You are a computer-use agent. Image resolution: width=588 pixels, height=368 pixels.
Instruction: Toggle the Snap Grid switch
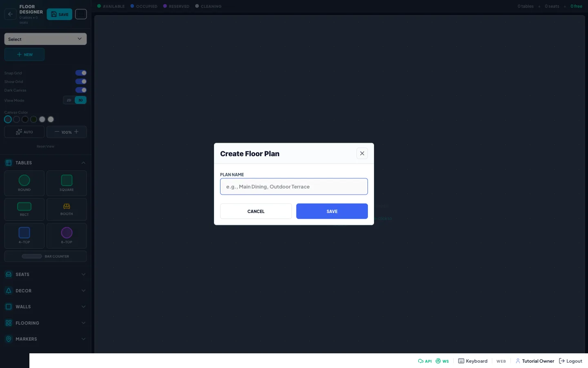[81, 73]
